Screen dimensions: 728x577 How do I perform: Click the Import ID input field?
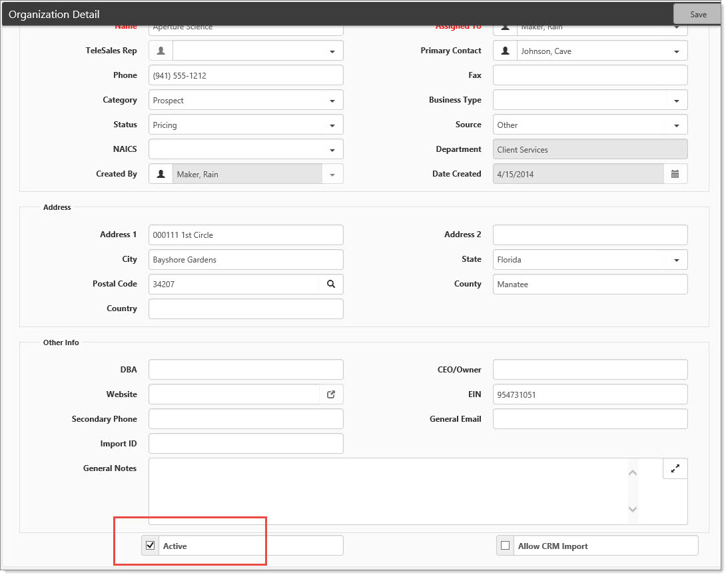click(x=246, y=443)
